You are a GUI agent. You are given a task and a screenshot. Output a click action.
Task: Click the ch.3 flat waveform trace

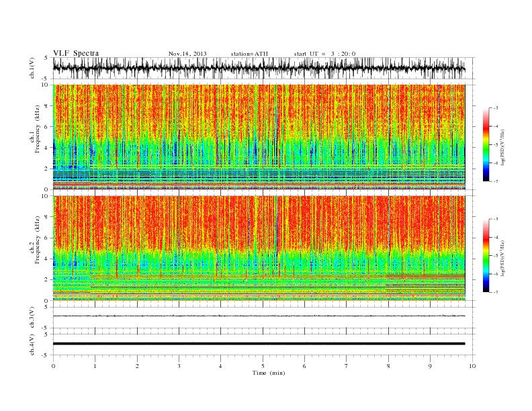[x=259, y=316]
